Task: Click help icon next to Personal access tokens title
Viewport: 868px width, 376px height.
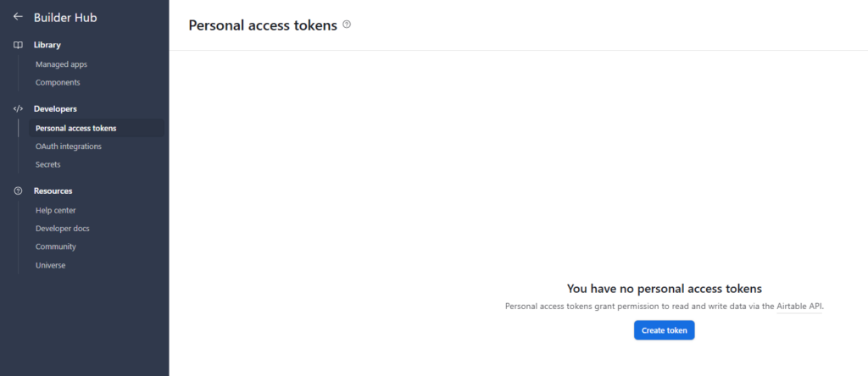Action: [347, 25]
